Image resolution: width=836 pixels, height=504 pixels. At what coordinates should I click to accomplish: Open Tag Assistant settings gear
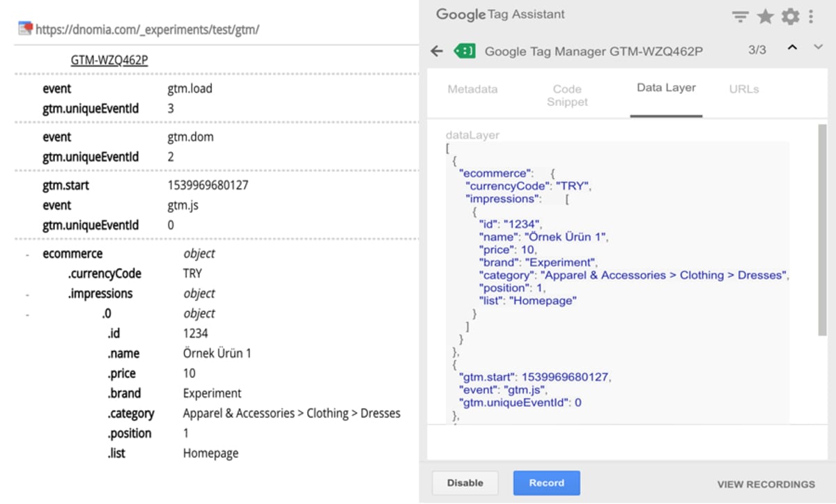[x=790, y=16]
